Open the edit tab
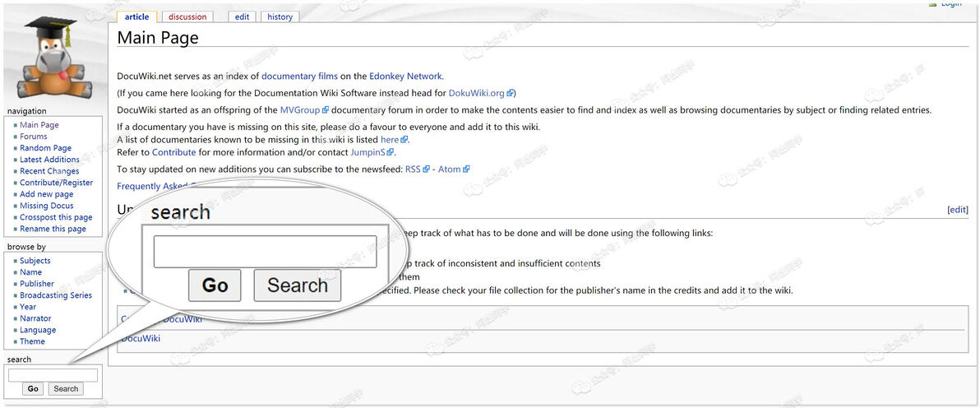The image size is (980, 408). (x=242, y=17)
